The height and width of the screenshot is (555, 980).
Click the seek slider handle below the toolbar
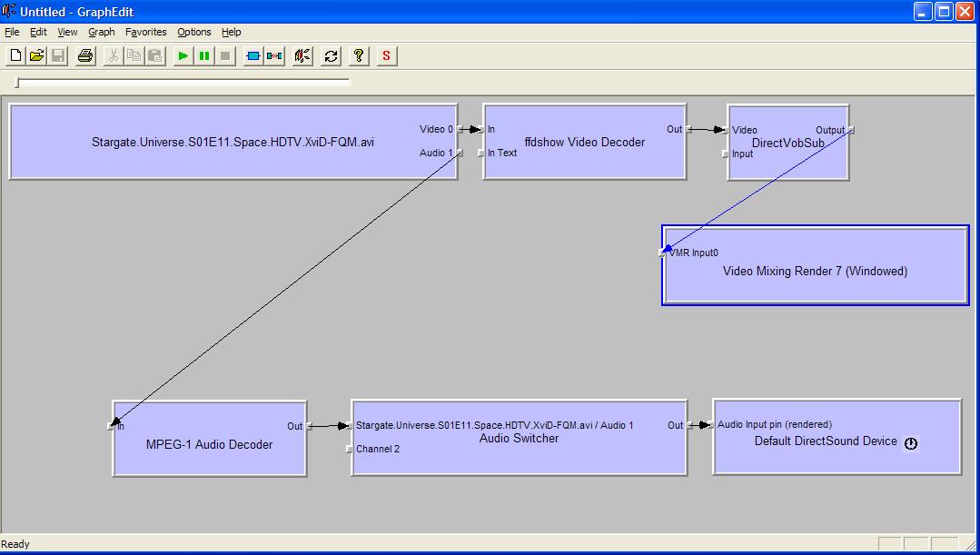point(18,83)
